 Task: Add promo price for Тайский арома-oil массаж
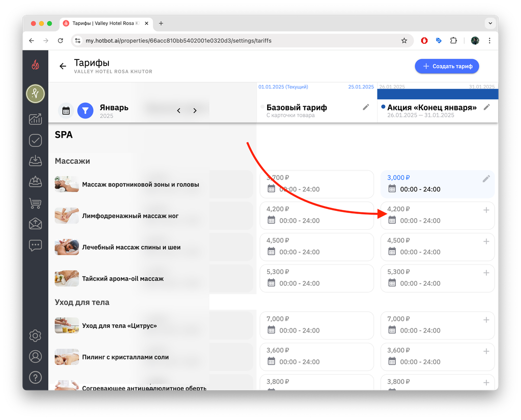(486, 273)
